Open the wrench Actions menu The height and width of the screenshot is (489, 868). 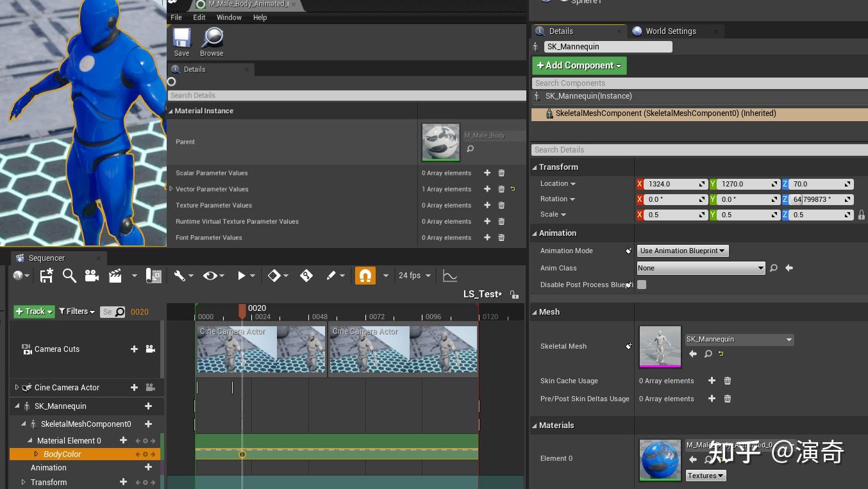180,276
